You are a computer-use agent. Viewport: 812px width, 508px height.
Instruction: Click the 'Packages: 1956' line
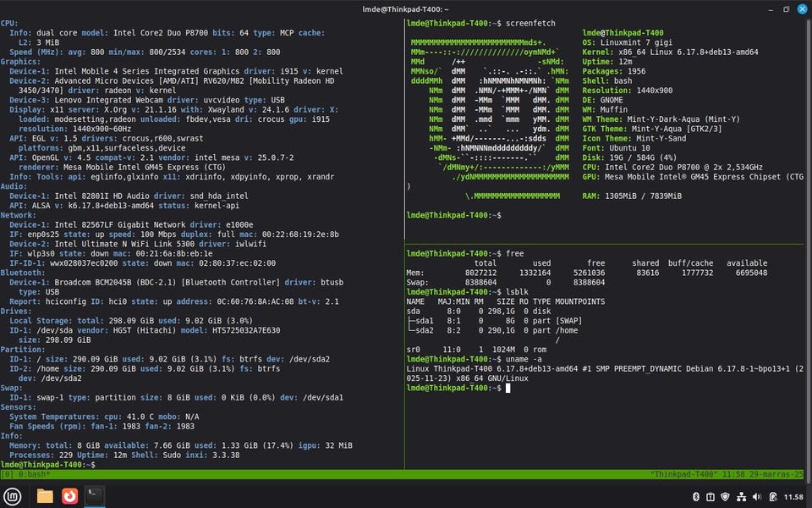point(614,71)
